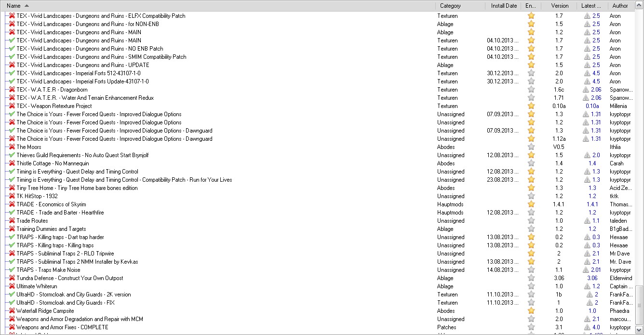The image size is (644, 335).
Task: Click the red X icon for Tundra Defense
Action: click(x=12, y=278)
